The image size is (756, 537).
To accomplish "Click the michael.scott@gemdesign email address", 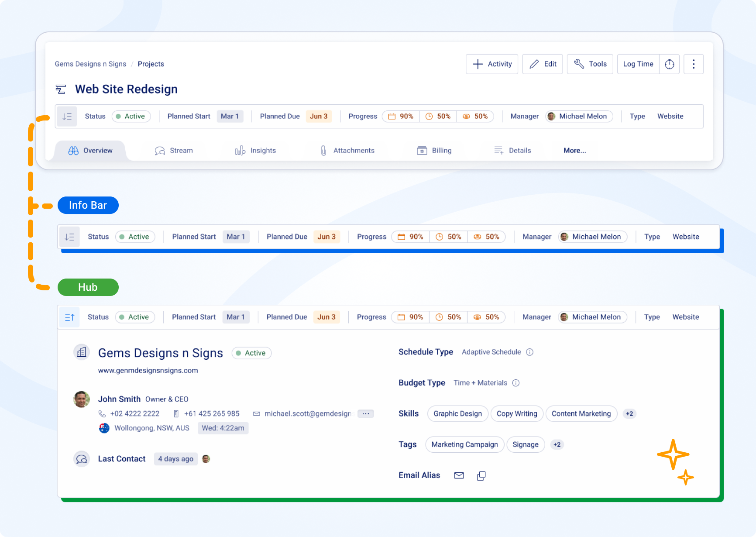I will (308, 414).
